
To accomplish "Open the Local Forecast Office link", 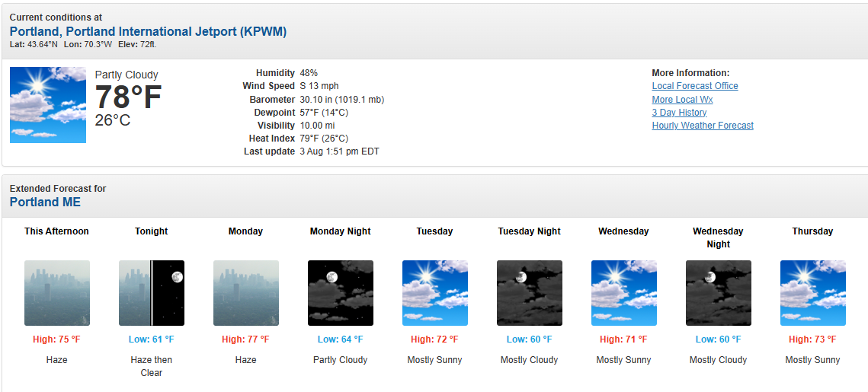I will (x=695, y=86).
